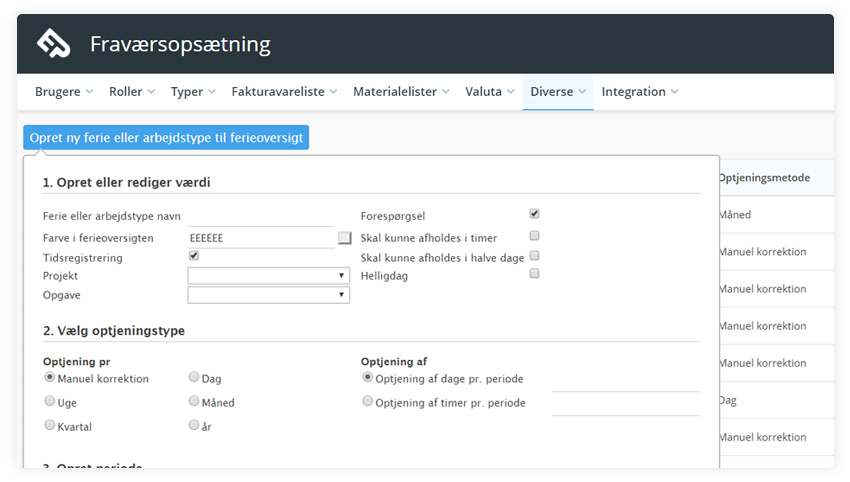
Task: Click the Dag cell in Optjeningsmetode column
Action: point(728,401)
